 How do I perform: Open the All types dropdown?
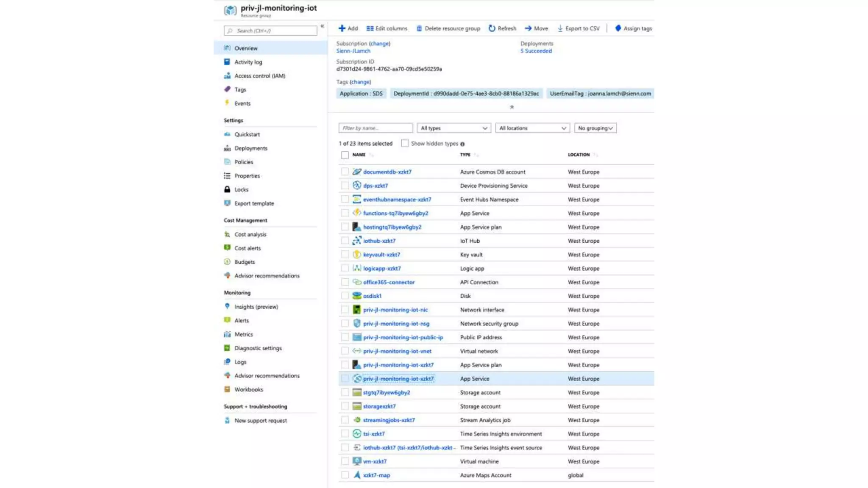click(x=453, y=128)
